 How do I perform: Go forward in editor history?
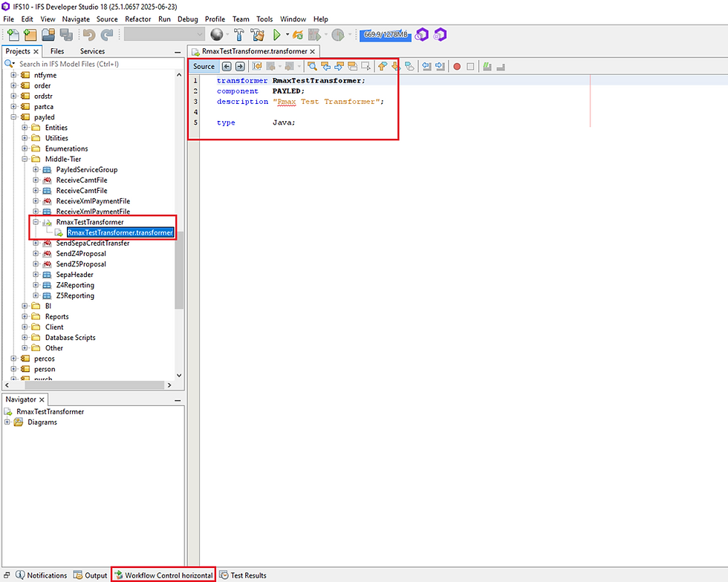(240, 66)
